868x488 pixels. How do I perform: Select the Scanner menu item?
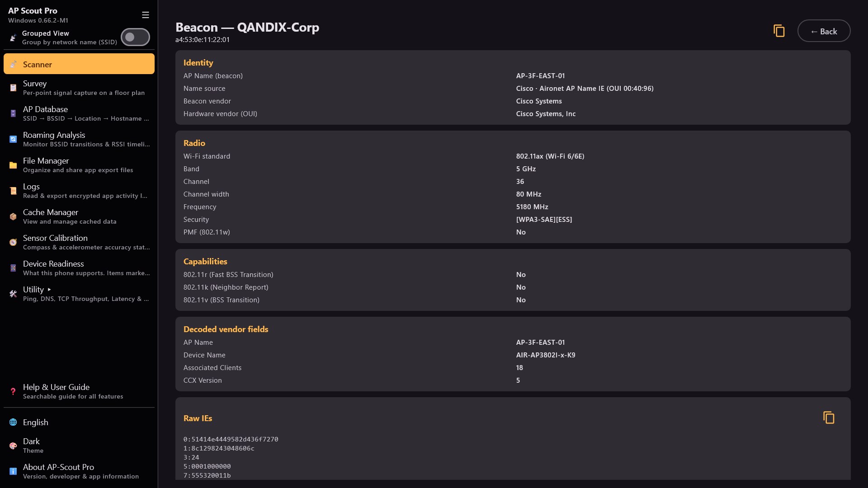click(x=79, y=64)
